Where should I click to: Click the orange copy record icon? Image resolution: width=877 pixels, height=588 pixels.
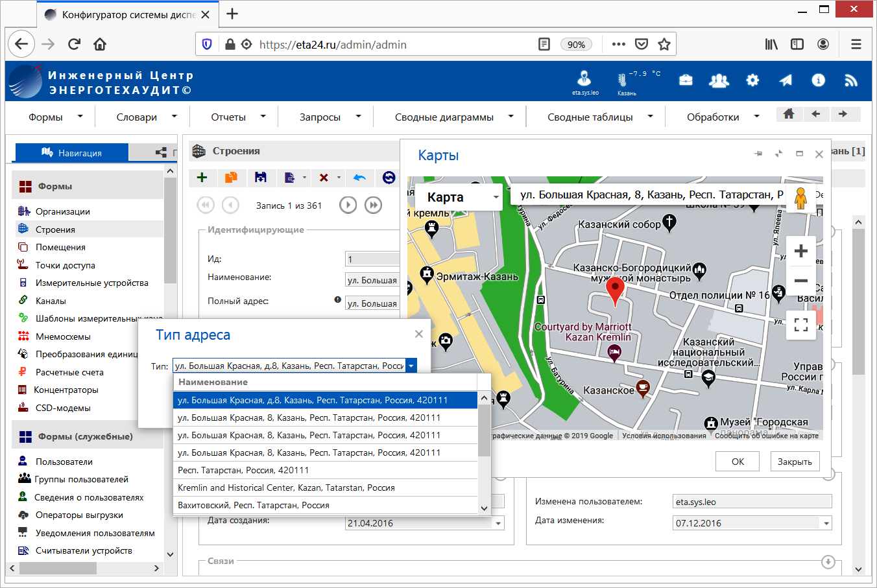tap(231, 178)
